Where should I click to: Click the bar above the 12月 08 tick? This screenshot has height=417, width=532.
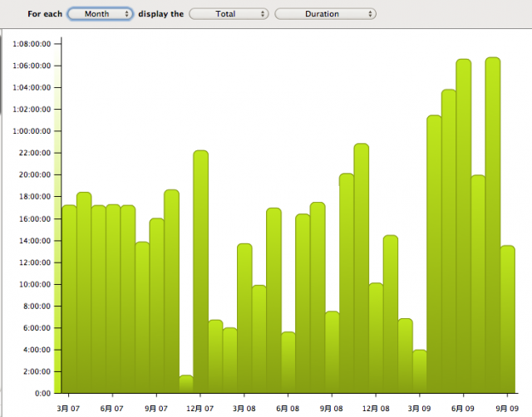click(376, 338)
